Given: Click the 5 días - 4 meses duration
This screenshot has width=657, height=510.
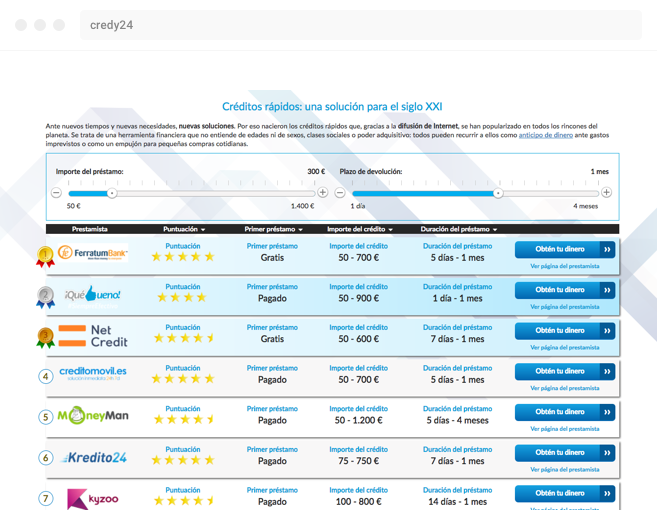Looking at the screenshot, I should 458,420.
